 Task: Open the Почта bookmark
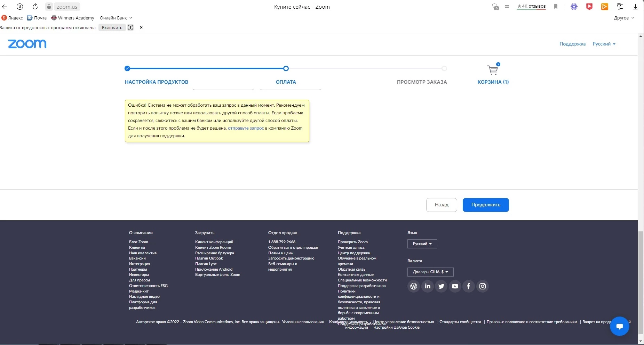37,18
